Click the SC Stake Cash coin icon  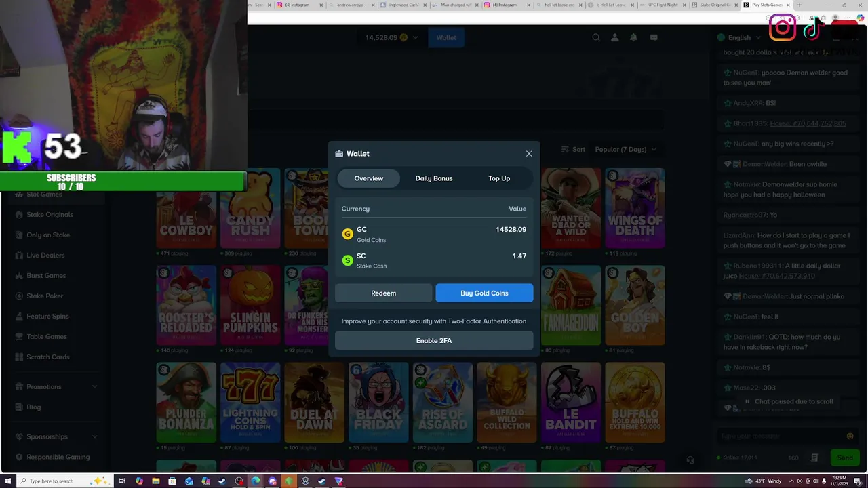click(x=347, y=260)
